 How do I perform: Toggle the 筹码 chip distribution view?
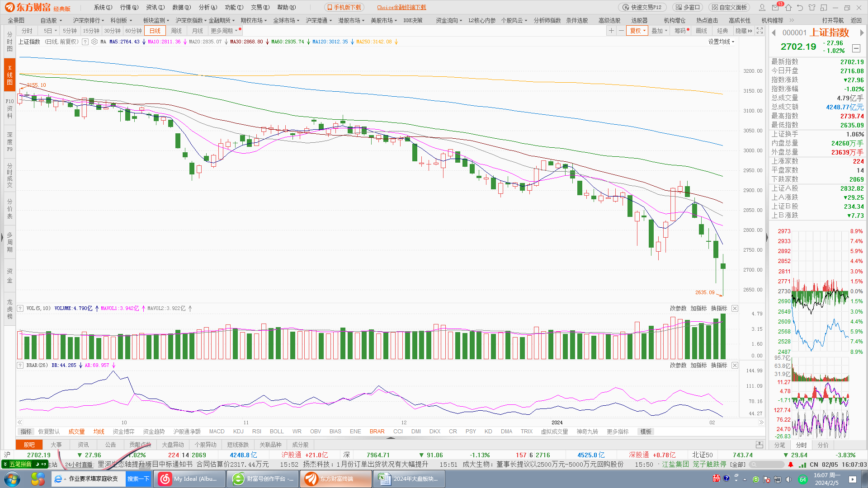681,31
